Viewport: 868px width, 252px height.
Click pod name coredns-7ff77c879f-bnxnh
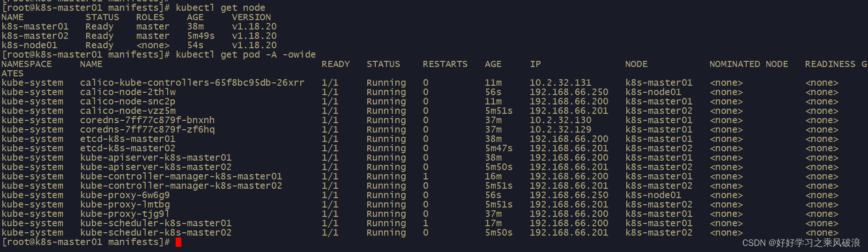tap(148, 120)
